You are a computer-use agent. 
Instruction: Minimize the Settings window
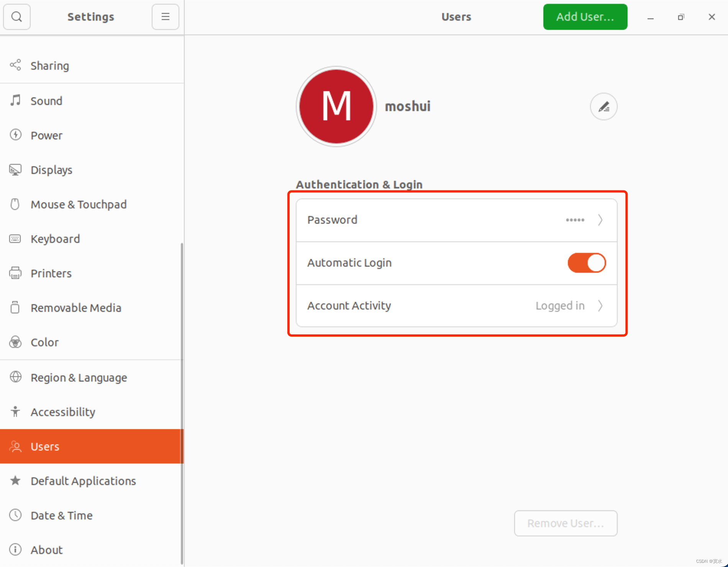click(x=651, y=17)
